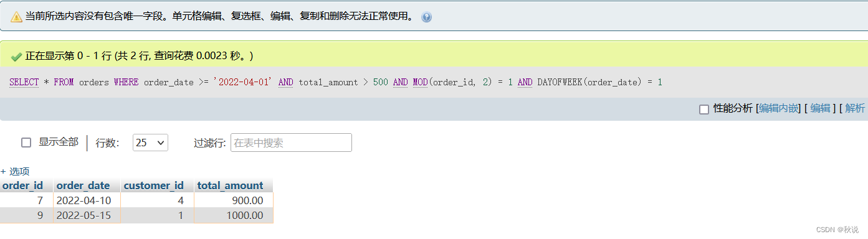The image size is (868, 239).
Task: Click total_amount cell 900.00
Action: coord(234,200)
